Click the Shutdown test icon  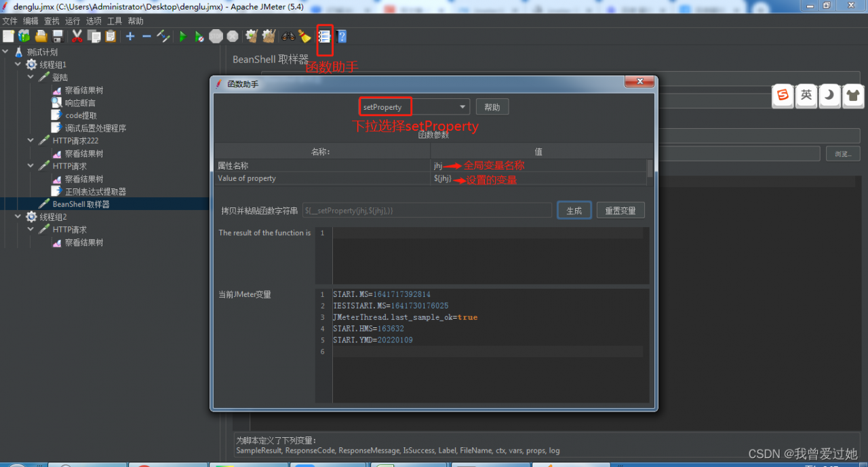click(x=233, y=37)
